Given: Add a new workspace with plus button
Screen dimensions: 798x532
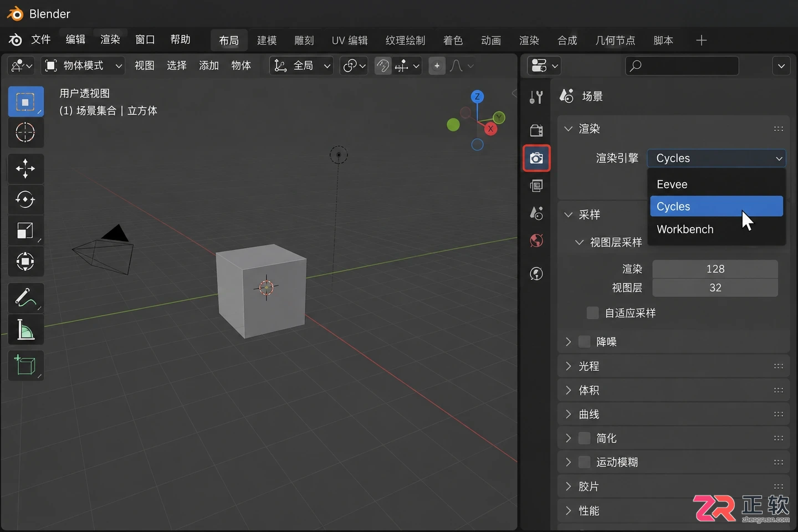Looking at the screenshot, I should point(701,40).
